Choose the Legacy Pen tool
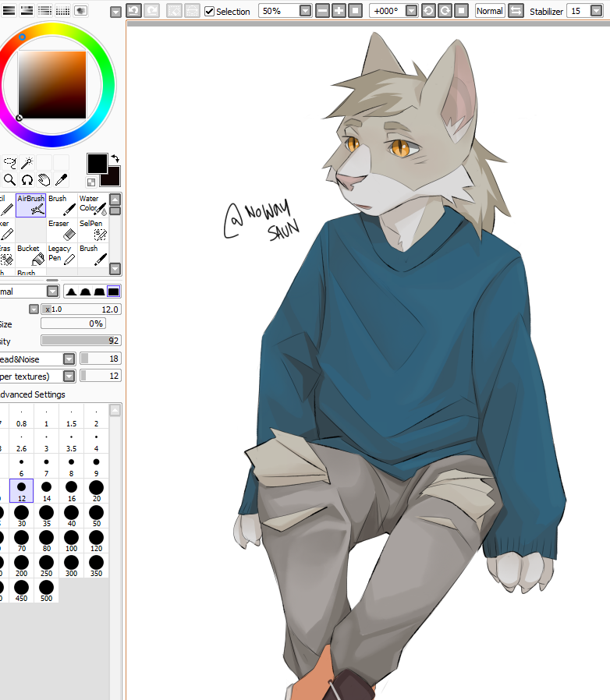The image size is (610, 700). 62,256
